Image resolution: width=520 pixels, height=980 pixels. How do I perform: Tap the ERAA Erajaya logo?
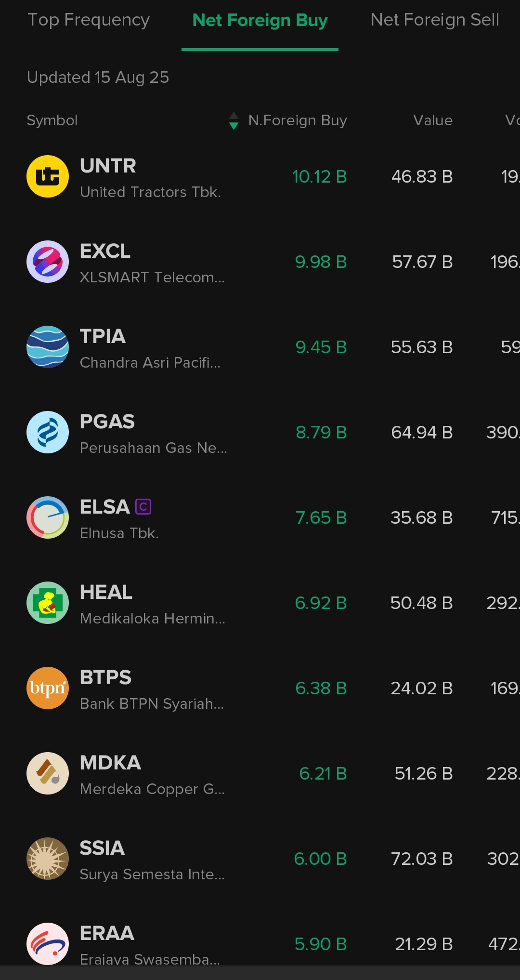(x=48, y=944)
